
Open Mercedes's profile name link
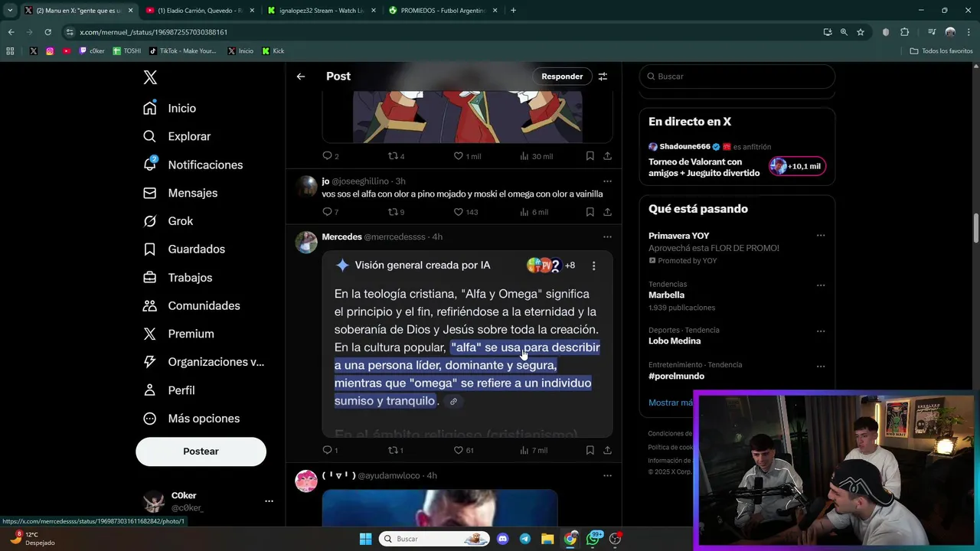pyautogui.click(x=341, y=237)
